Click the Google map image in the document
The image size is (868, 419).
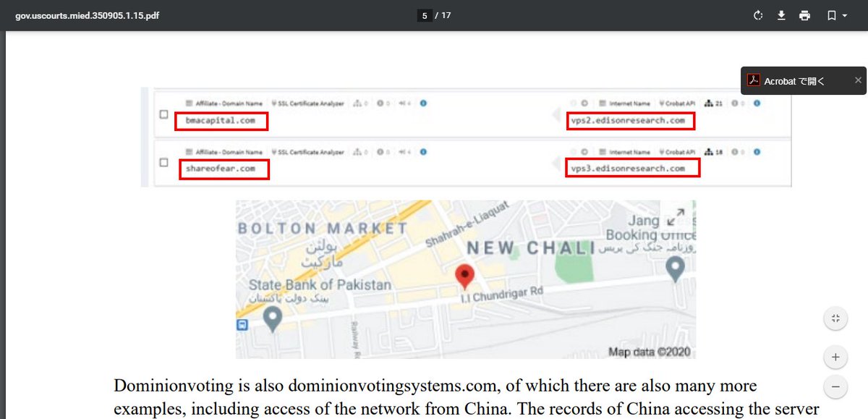coord(466,279)
